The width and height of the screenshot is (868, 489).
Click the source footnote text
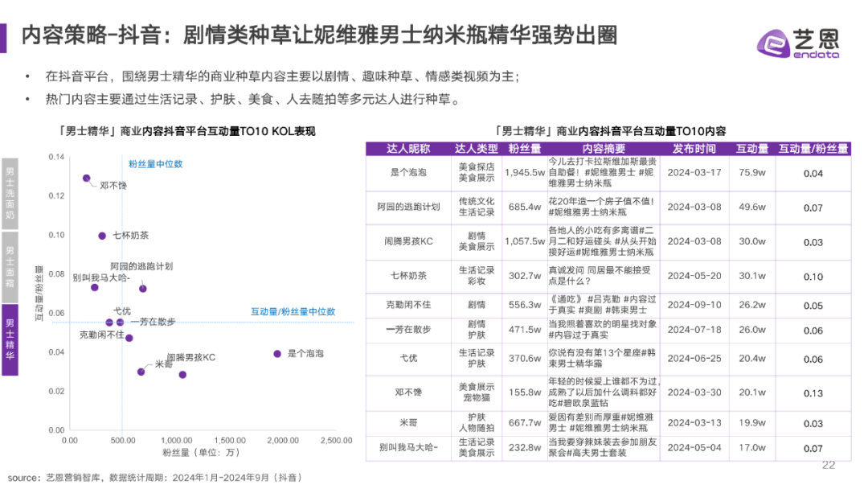[x=155, y=478]
